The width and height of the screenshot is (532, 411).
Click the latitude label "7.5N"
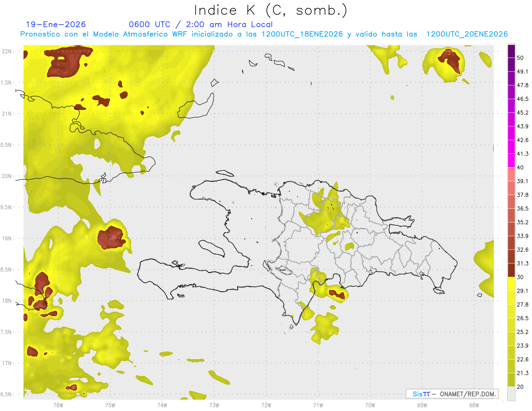[6, 332]
